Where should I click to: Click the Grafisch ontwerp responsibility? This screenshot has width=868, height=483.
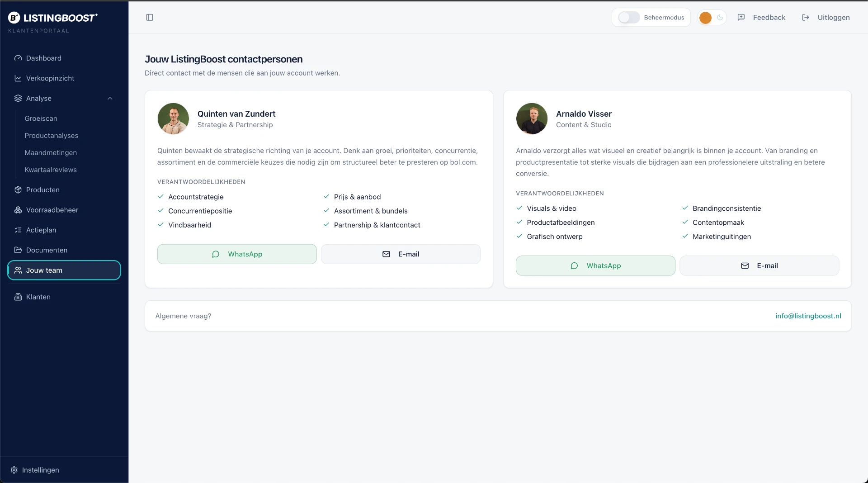pos(554,237)
